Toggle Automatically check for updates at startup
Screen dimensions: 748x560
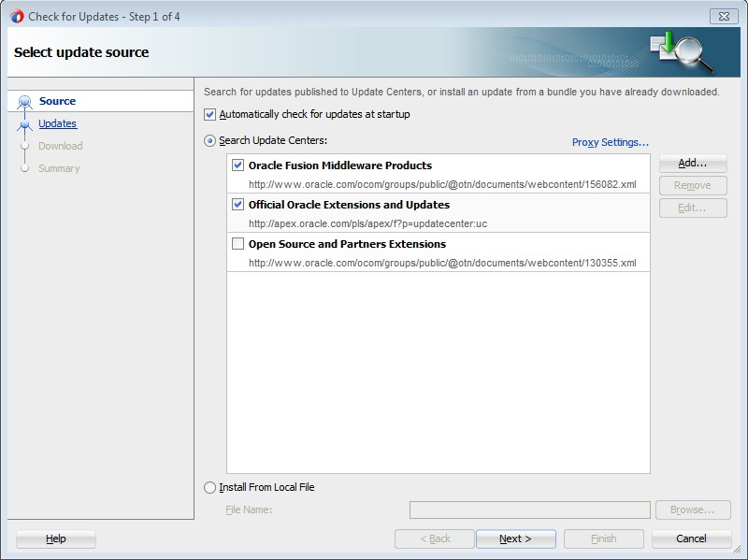209,114
